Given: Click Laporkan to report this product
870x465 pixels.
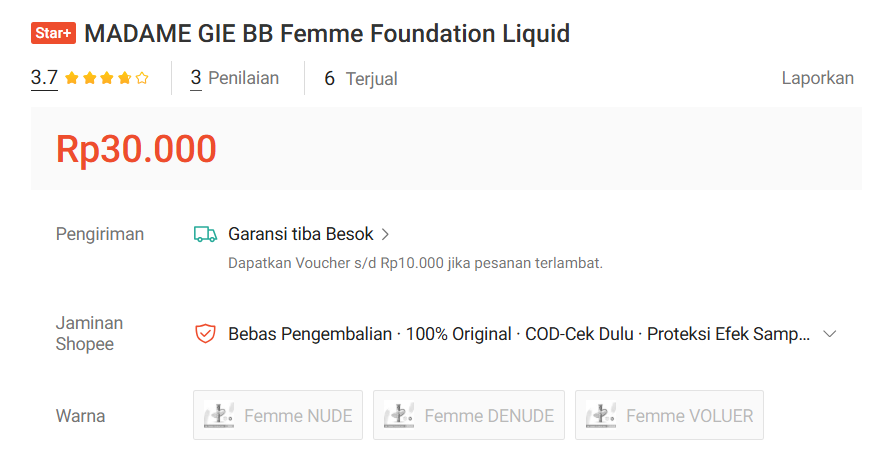Looking at the screenshot, I should (817, 78).
